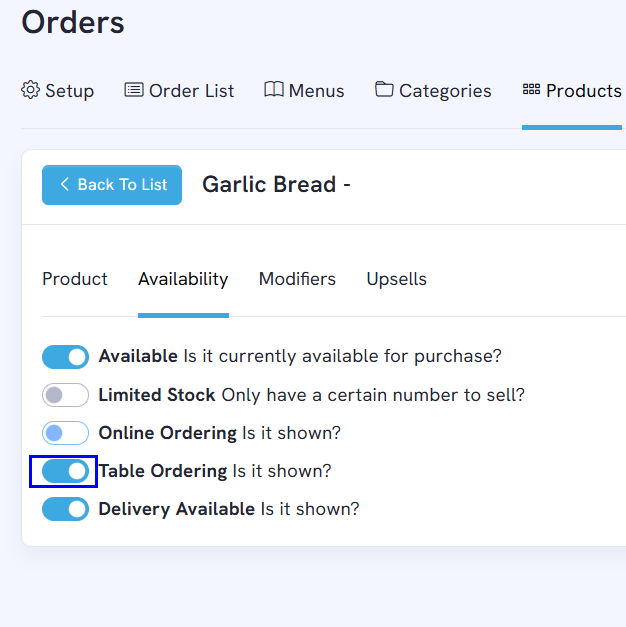Open the Order List section
Image resolution: width=626 pixels, height=627 pixels.
pyautogui.click(x=191, y=91)
